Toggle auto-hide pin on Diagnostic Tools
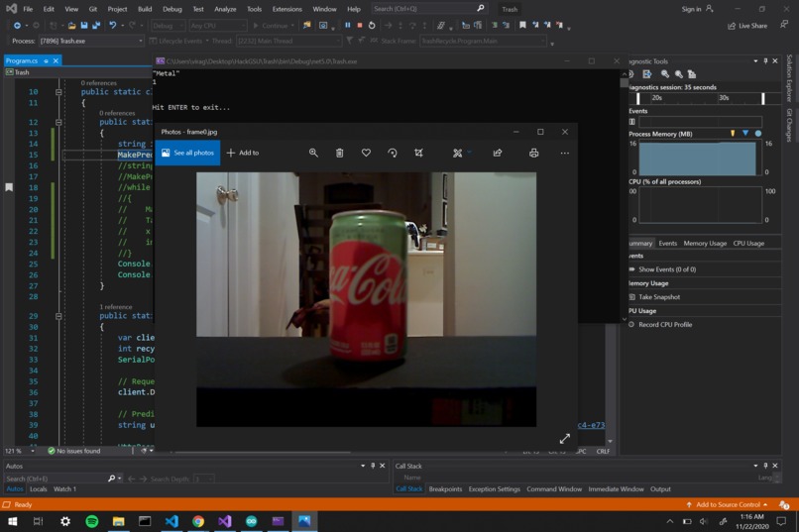 [765, 61]
